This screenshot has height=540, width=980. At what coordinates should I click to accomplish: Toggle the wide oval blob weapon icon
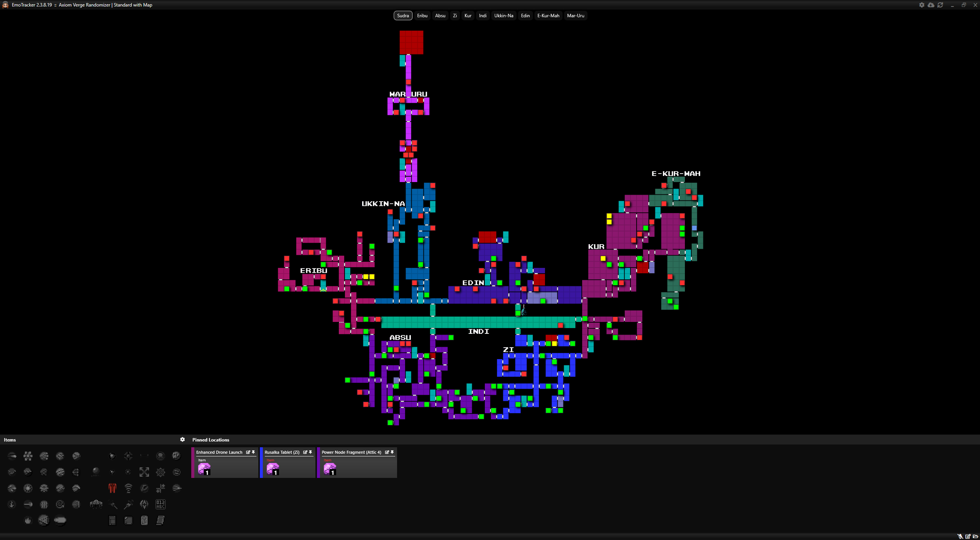(60, 520)
